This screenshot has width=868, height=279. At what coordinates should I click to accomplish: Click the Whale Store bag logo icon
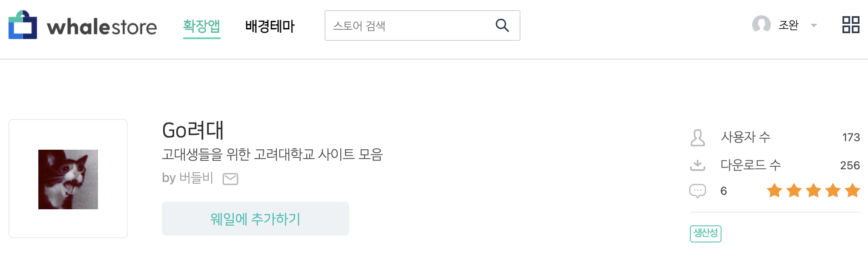pos(23,25)
